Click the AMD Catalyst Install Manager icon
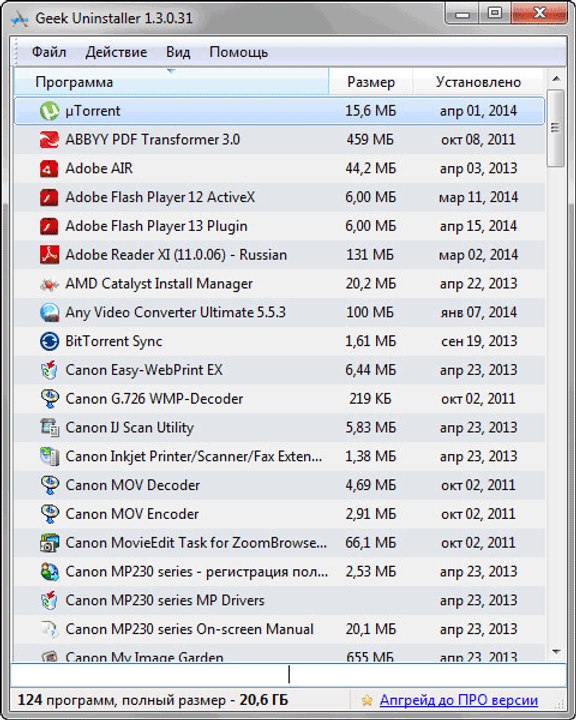This screenshot has height=720, width=576. 49,284
